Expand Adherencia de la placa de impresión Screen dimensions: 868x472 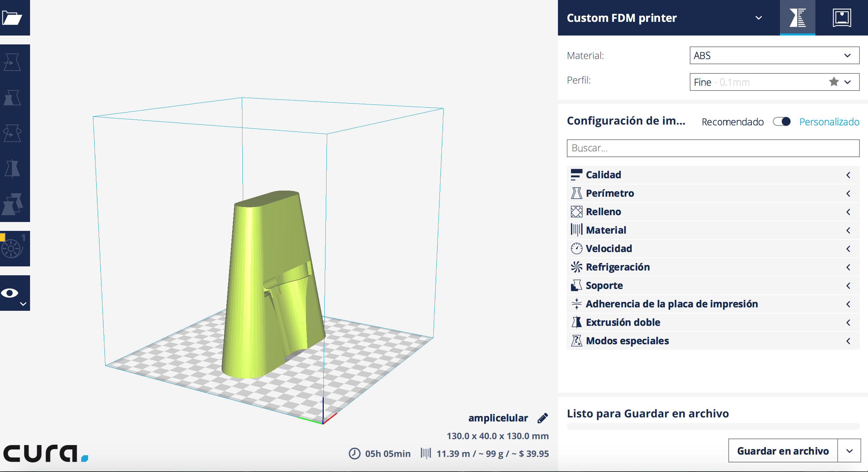point(713,304)
